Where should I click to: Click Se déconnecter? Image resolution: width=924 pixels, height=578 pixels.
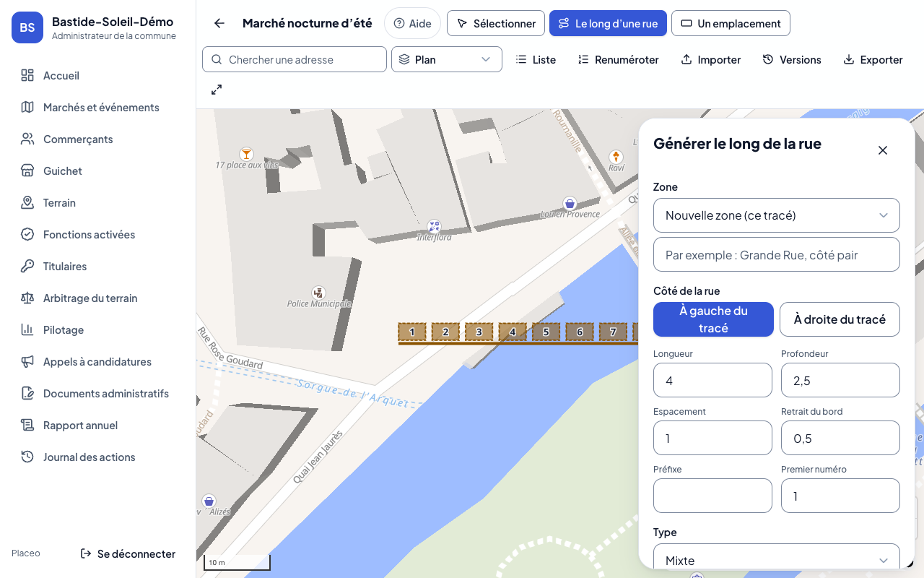click(x=128, y=553)
